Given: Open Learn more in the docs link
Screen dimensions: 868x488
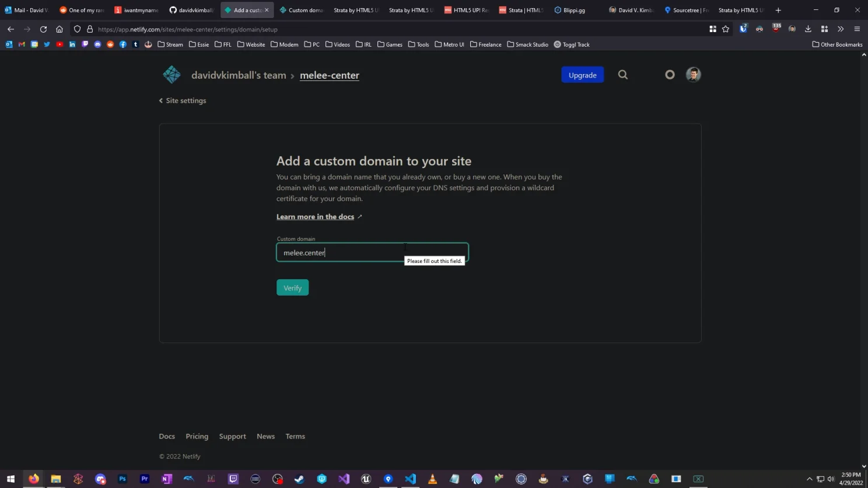Looking at the screenshot, I should coord(314,216).
